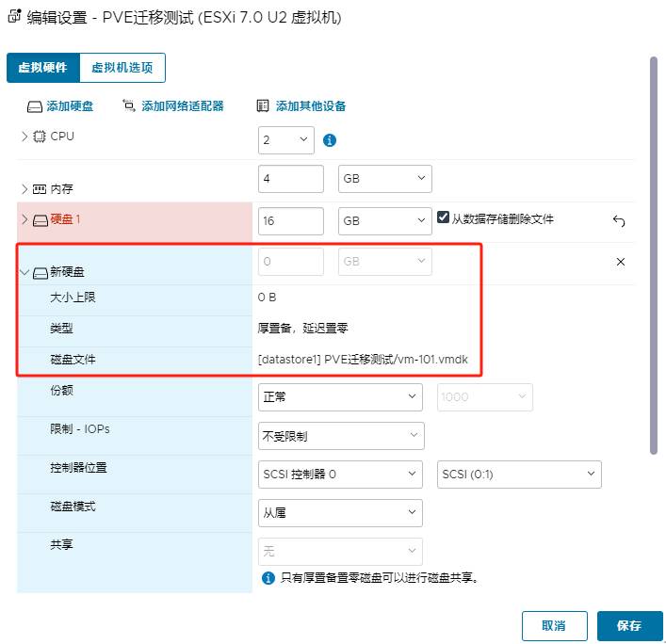Open the 份额 shares dropdown showing 正常
The width and height of the screenshot is (666, 644).
(x=341, y=397)
